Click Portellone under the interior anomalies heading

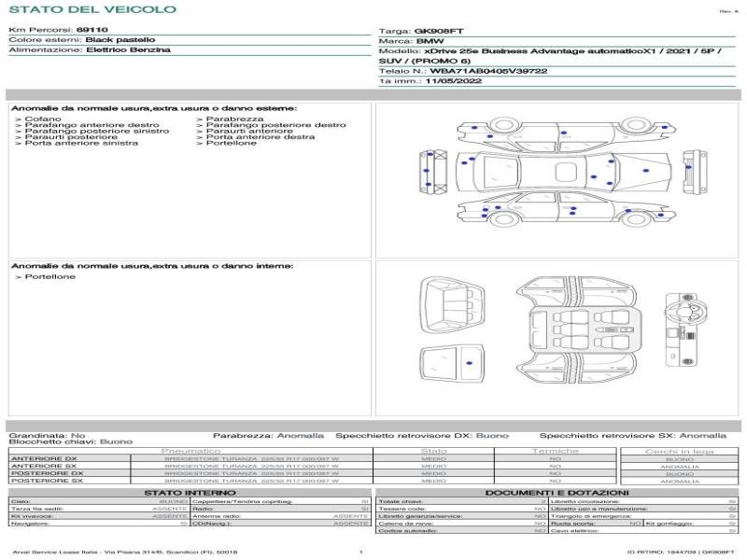coord(50,276)
